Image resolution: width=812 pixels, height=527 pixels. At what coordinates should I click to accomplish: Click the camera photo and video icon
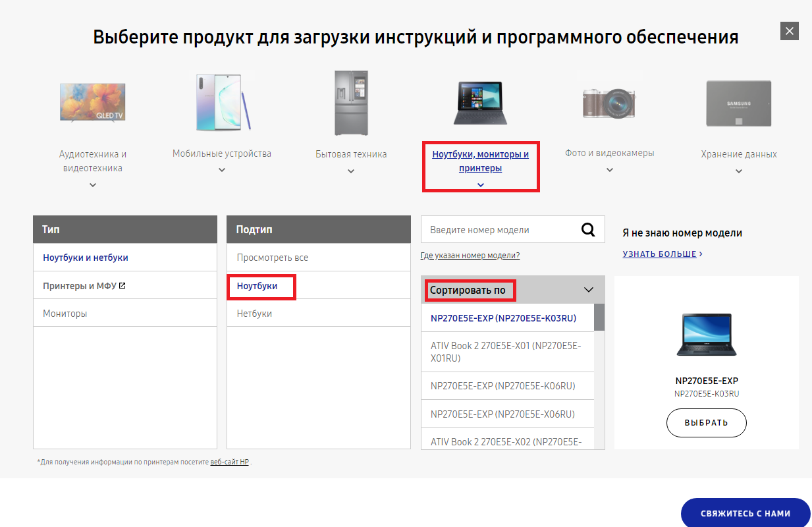point(609,102)
